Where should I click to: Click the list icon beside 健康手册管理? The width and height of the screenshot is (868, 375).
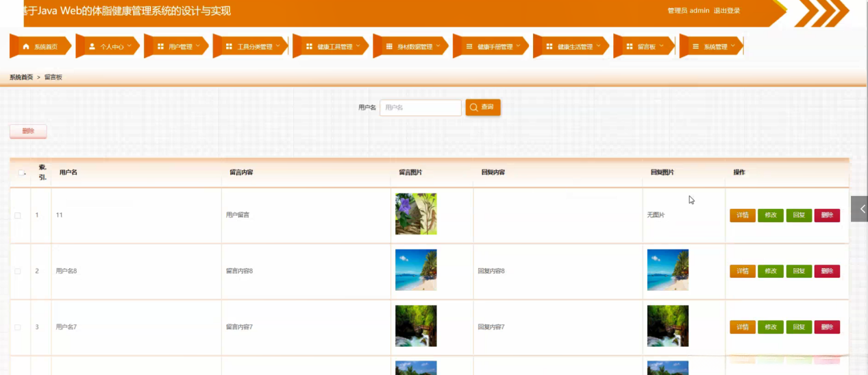click(469, 47)
